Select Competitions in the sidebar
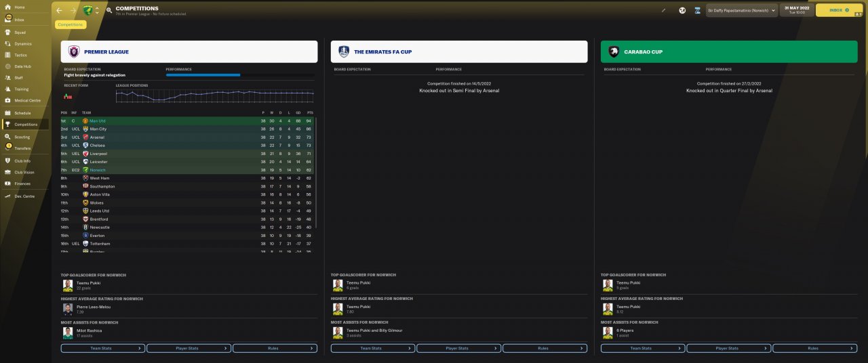The image size is (868, 363). (24, 125)
